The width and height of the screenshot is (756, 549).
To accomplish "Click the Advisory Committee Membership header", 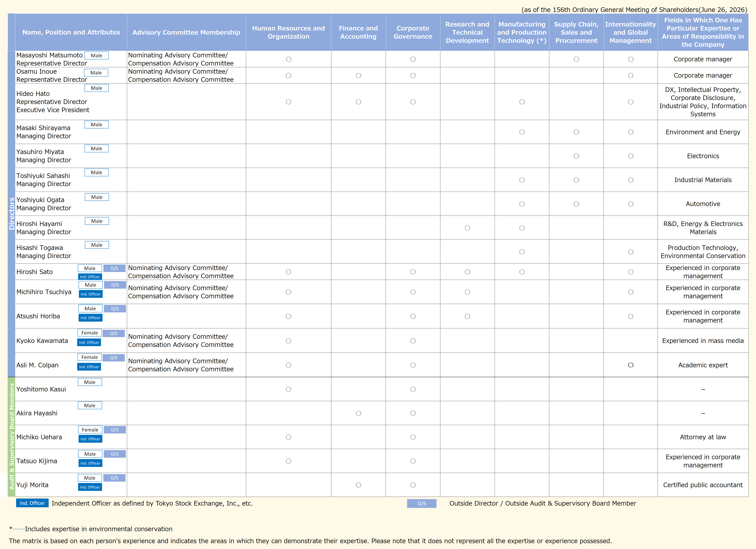I will pyautogui.click(x=186, y=32).
